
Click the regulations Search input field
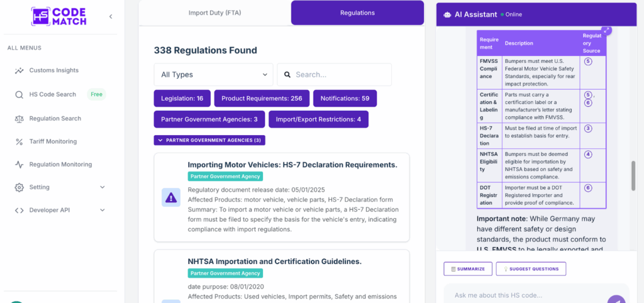click(340, 74)
